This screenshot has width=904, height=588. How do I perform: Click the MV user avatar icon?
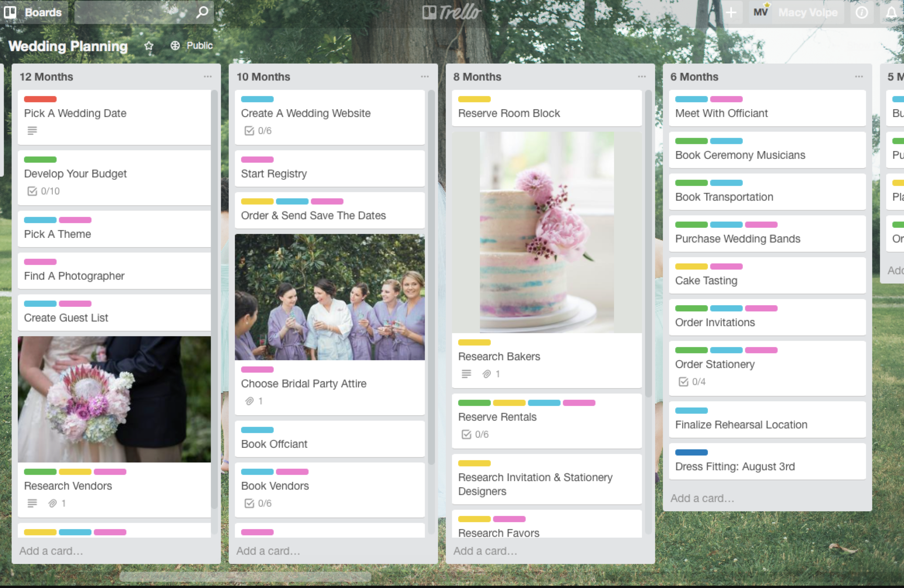click(761, 12)
